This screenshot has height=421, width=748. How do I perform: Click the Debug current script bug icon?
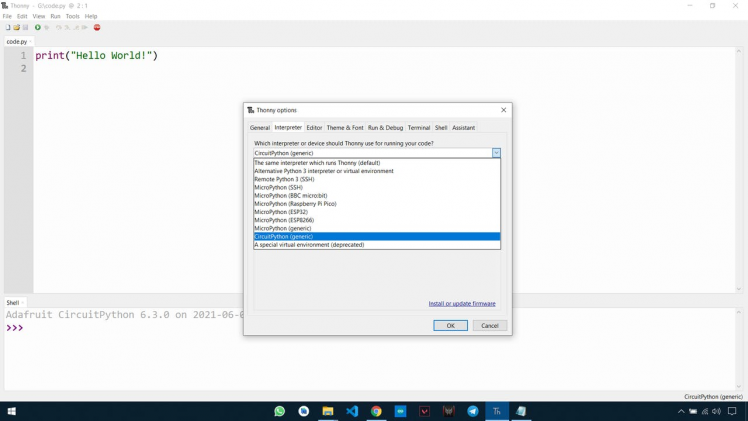click(47, 28)
